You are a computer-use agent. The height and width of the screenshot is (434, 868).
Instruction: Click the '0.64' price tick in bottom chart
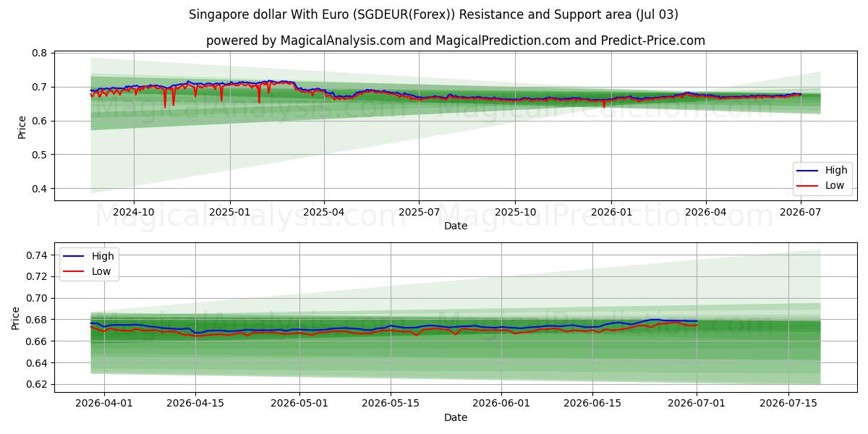click(38, 363)
